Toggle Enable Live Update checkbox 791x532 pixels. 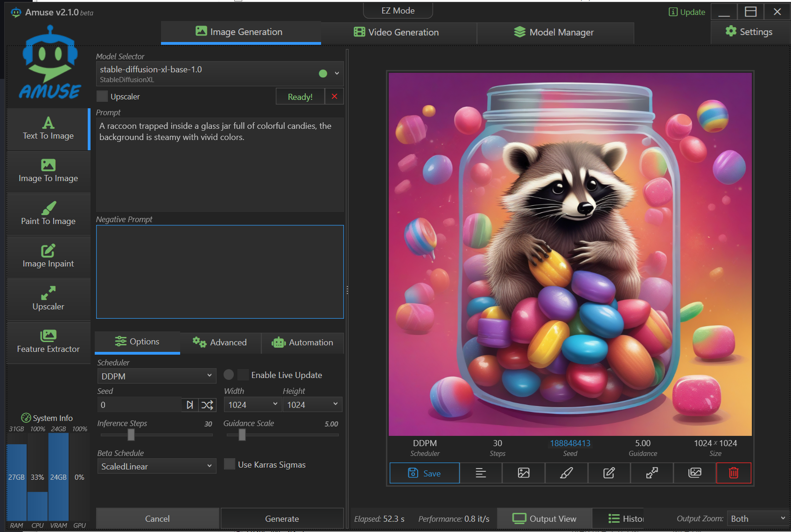[x=243, y=375]
